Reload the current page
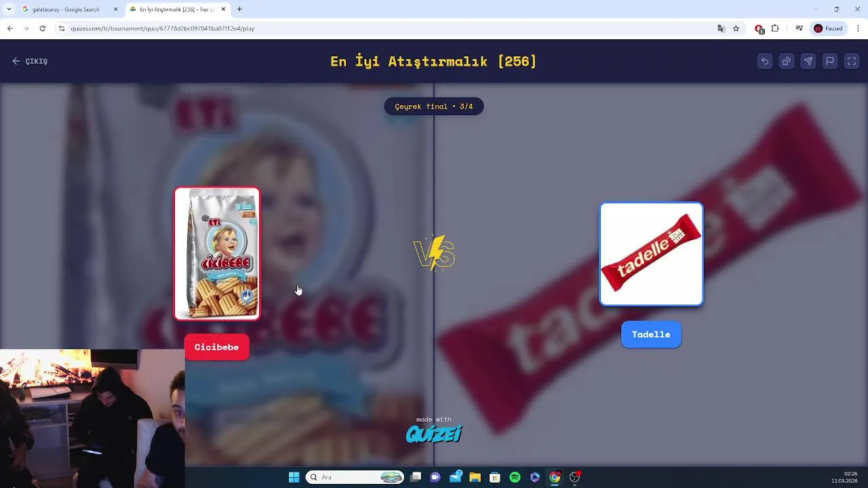This screenshot has width=868, height=488. pos(43,28)
